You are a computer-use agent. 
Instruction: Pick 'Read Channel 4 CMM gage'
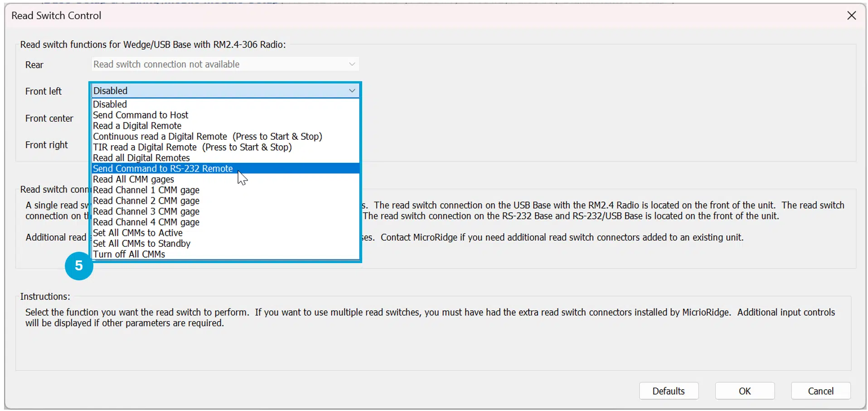[226, 222]
